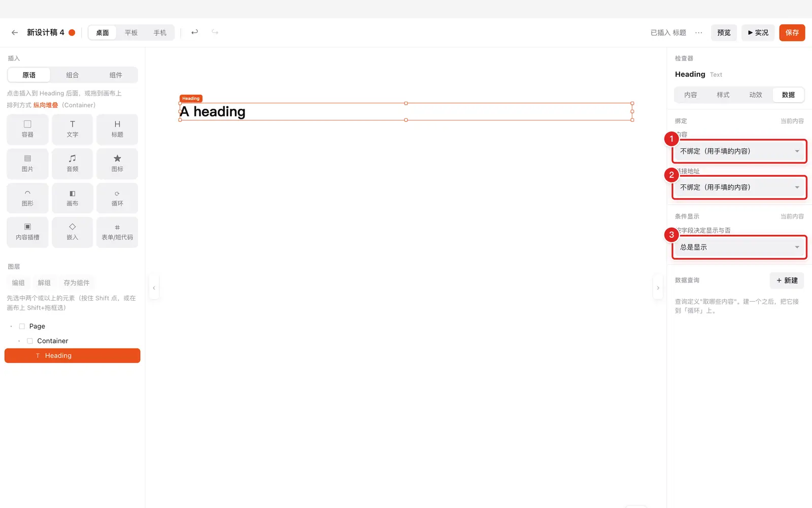Open the more options ellipsis menu
Image resolution: width=812 pixels, height=508 pixels.
tap(699, 33)
